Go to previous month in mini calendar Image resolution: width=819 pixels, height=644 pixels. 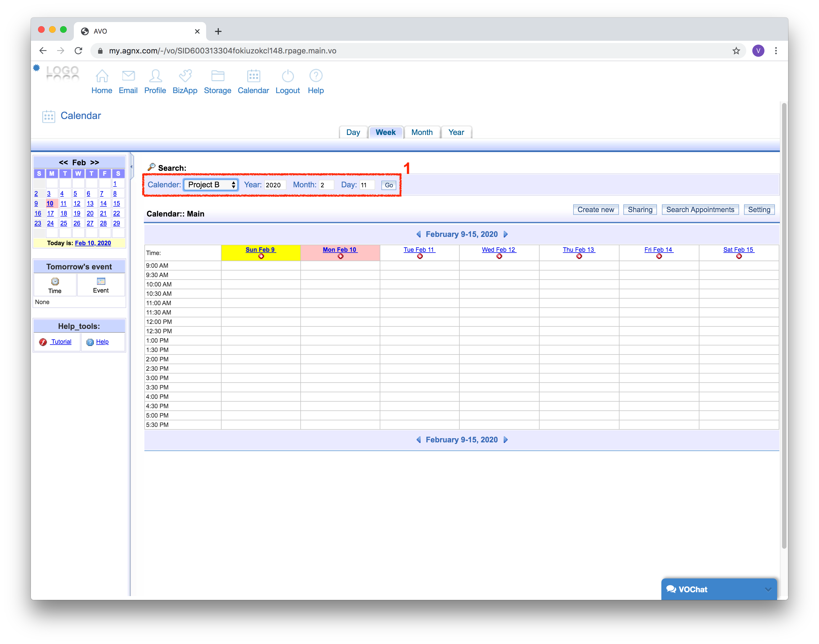coord(63,163)
